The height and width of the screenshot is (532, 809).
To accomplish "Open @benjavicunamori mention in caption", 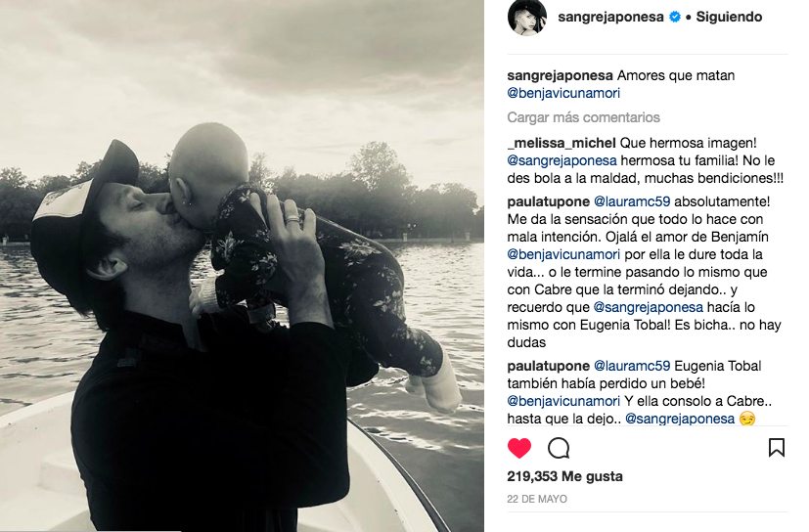I will [x=563, y=94].
